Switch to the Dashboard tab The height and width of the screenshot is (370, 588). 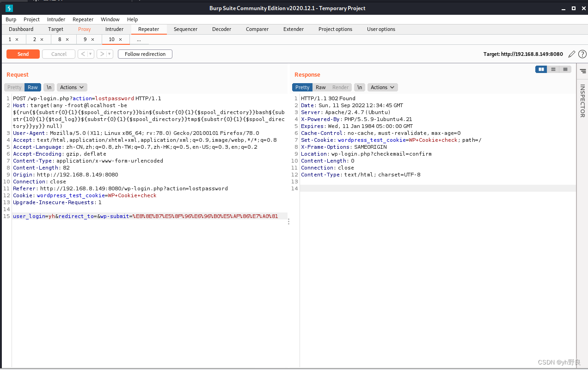(21, 29)
